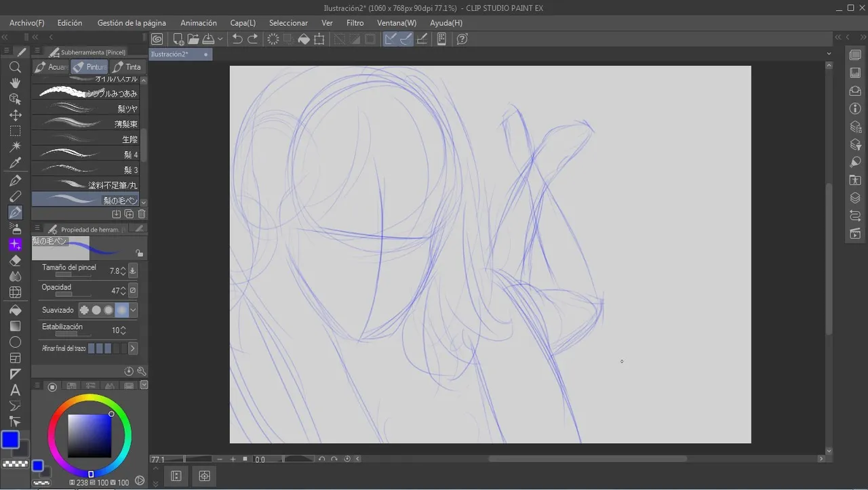This screenshot has width=868, height=490.
Task: Click the Fill icon in command bar
Action: [304, 39]
